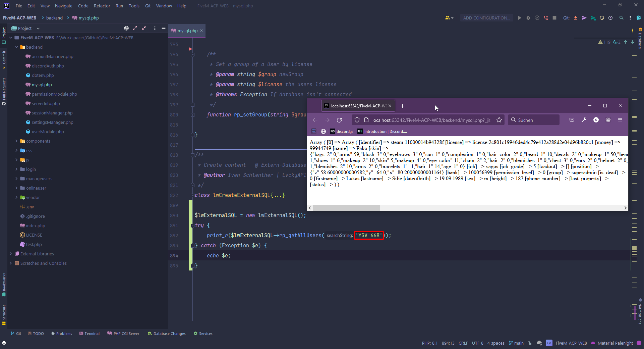Click the Debug bug icon
The height and width of the screenshot is (349, 644).
point(528,18)
